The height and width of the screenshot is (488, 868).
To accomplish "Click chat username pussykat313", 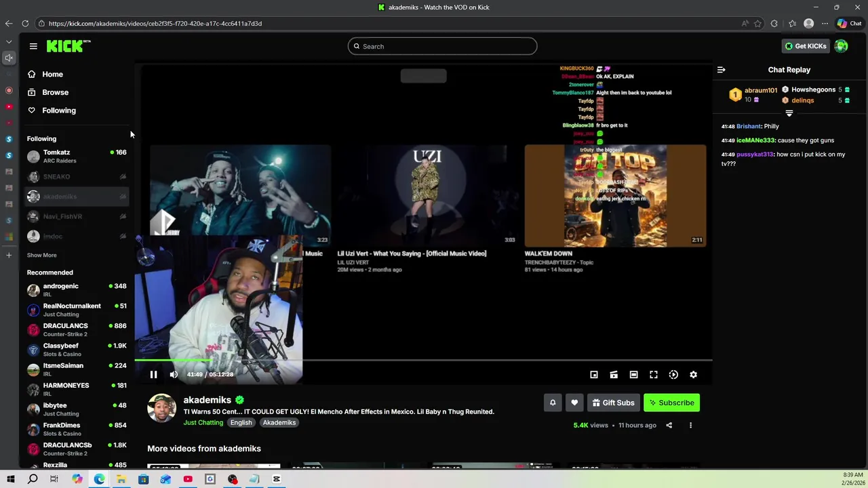I will 755,155.
